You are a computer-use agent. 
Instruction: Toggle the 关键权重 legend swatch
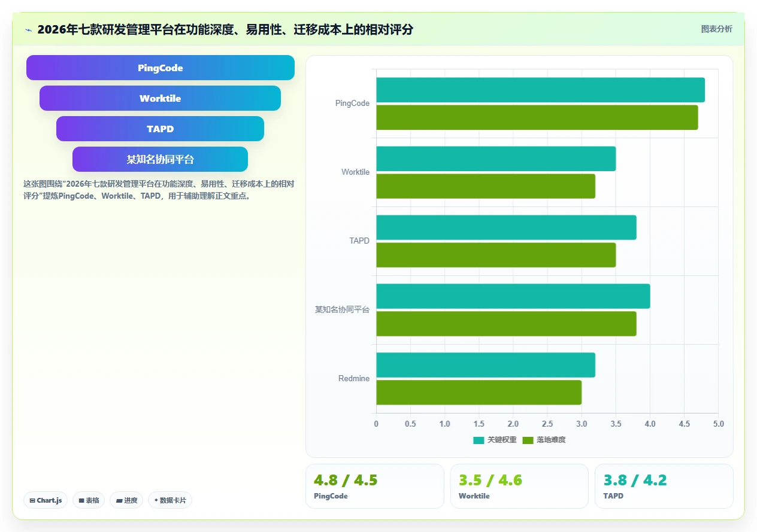[479, 440]
